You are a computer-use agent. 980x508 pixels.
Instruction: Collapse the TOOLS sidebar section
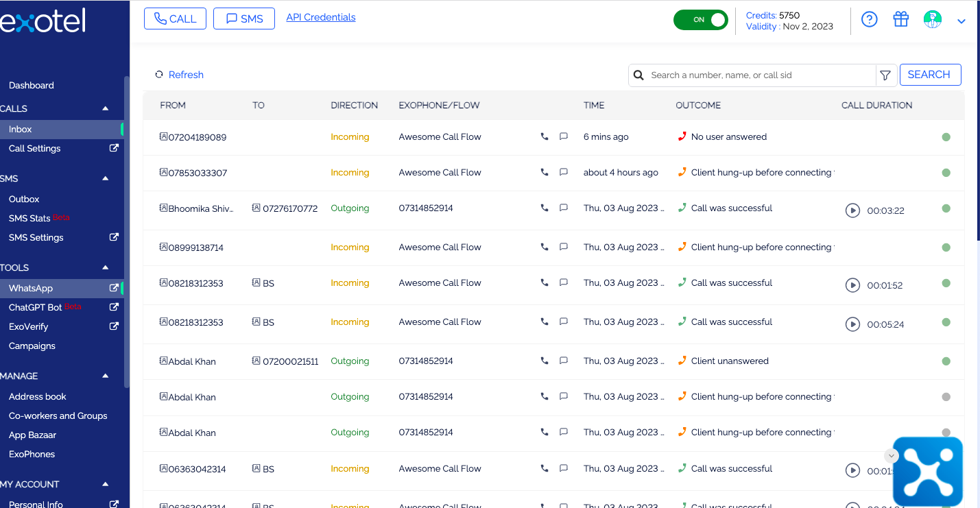tap(106, 267)
